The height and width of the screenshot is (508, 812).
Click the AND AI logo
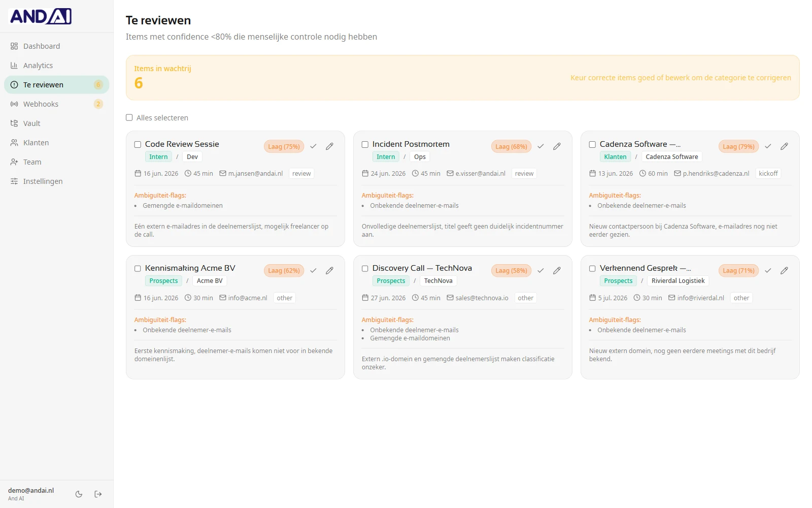click(x=41, y=16)
